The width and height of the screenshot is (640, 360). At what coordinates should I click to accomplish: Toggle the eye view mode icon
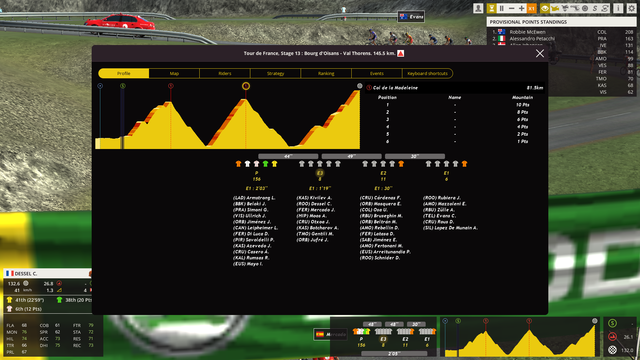click(544, 8)
